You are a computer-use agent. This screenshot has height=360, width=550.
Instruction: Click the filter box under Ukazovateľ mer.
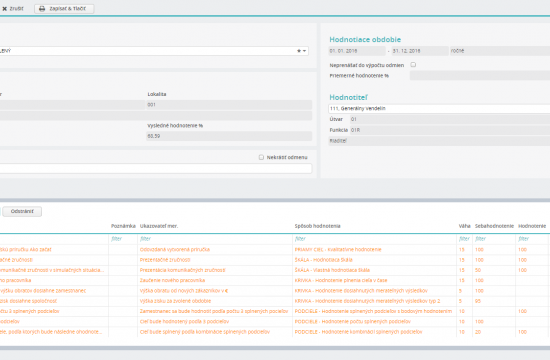pos(215,239)
